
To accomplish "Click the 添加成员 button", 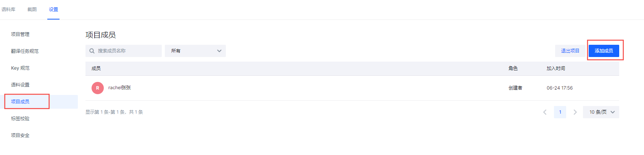I will pyautogui.click(x=604, y=51).
